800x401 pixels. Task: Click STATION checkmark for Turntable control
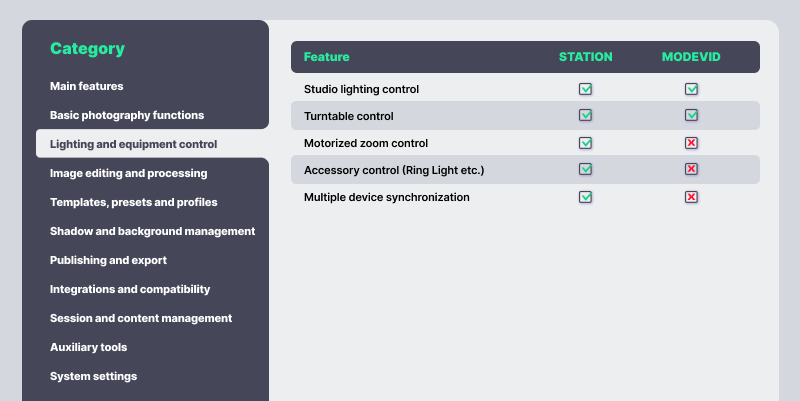pyautogui.click(x=586, y=116)
